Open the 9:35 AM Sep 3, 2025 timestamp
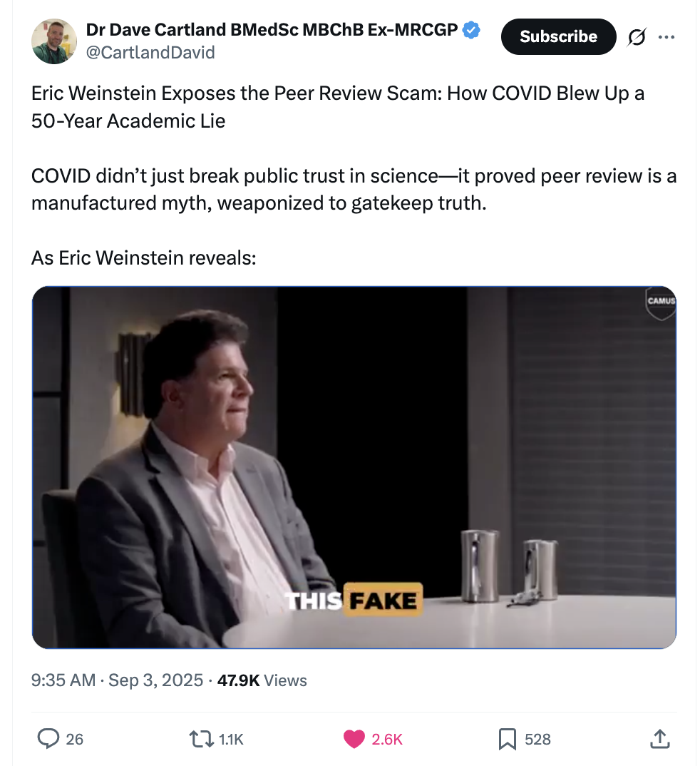Image resolution: width=700 pixels, height=766 pixels. (x=117, y=680)
